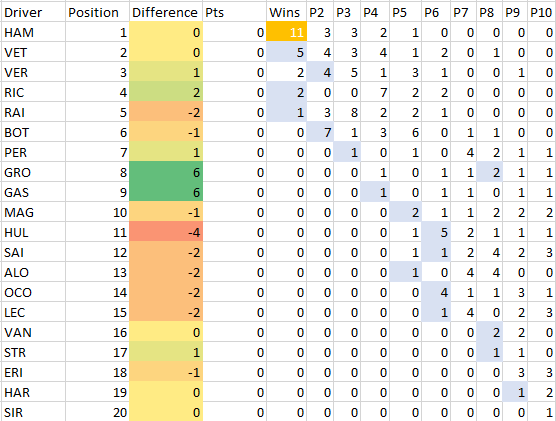This screenshot has height=421, width=556.
Task: Select the MAG position cell showing 10
Action: pos(97,212)
